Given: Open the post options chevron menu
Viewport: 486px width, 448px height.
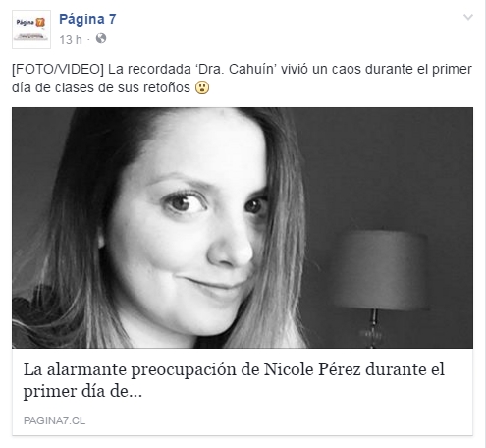Looking at the screenshot, I should click(x=468, y=17).
